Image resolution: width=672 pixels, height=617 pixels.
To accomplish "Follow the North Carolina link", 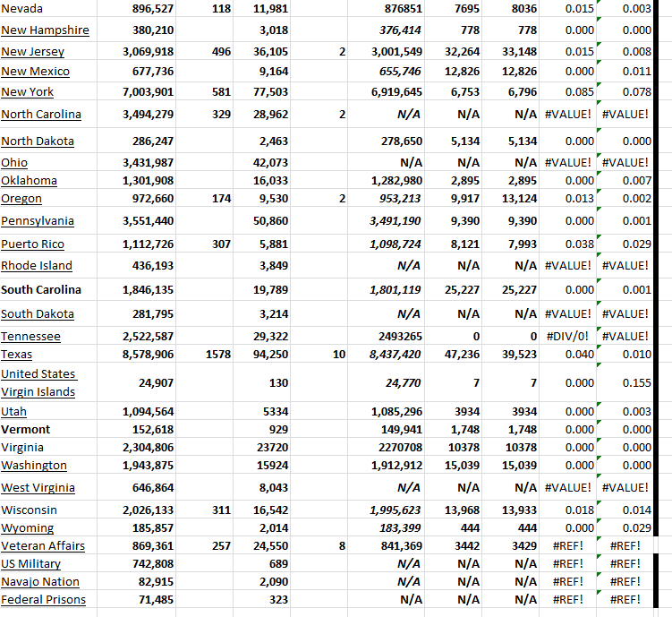I will click(x=41, y=114).
